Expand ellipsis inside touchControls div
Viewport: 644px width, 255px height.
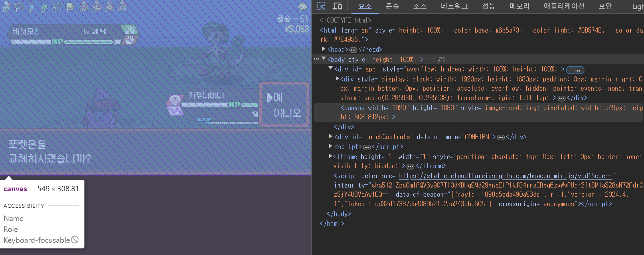[x=501, y=138]
